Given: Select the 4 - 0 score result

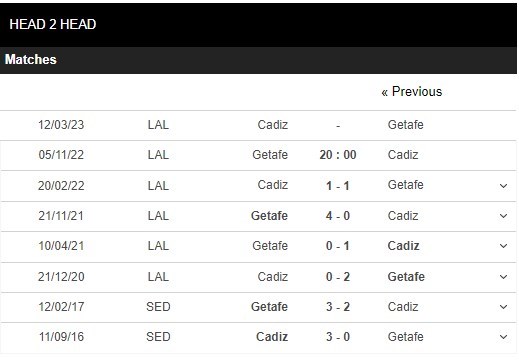Looking at the screenshot, I should point(338,216).
